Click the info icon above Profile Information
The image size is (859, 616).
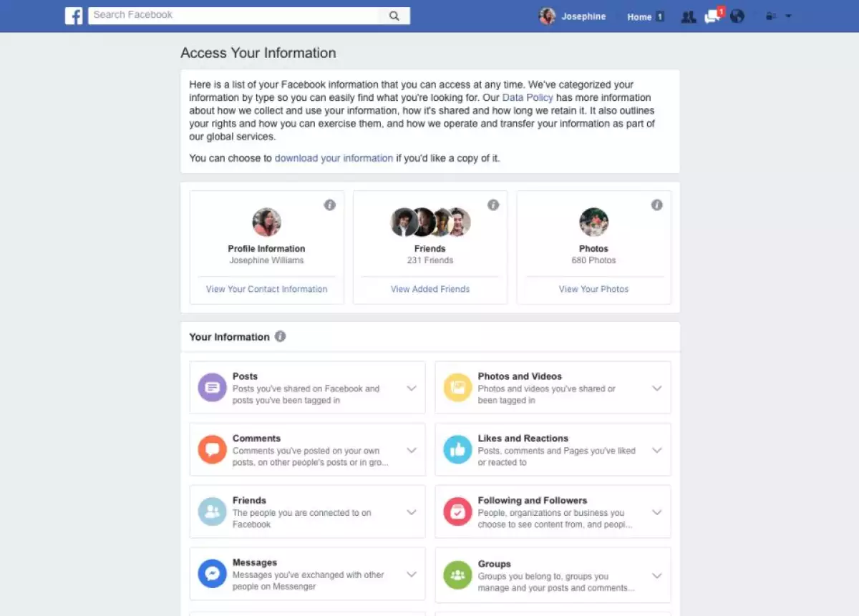[330, 205]
